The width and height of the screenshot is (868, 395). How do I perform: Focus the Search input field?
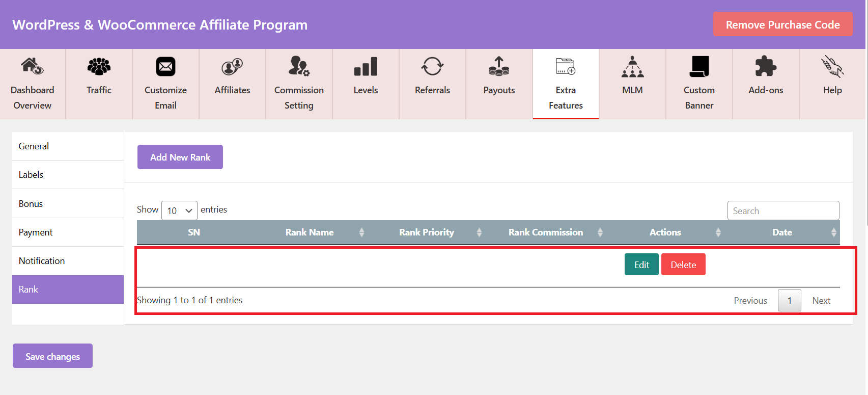click(783, 210)
